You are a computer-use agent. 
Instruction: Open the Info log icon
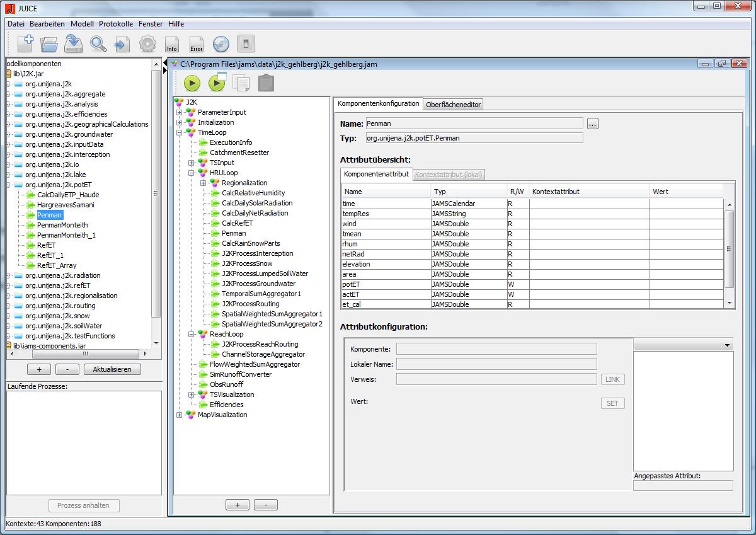point(171,44)
